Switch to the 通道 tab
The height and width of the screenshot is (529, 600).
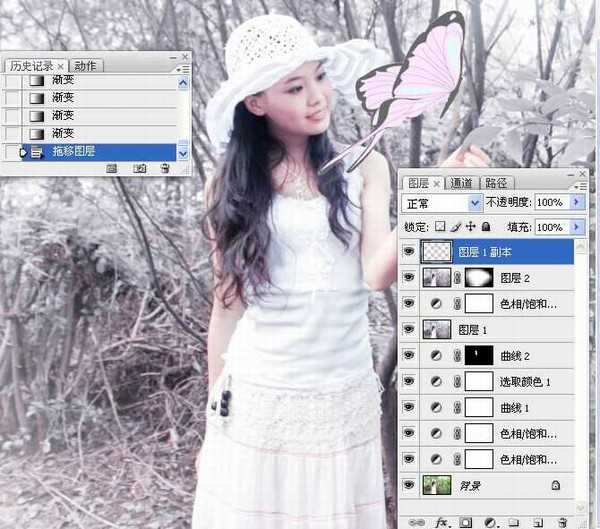tap(461, 183)
